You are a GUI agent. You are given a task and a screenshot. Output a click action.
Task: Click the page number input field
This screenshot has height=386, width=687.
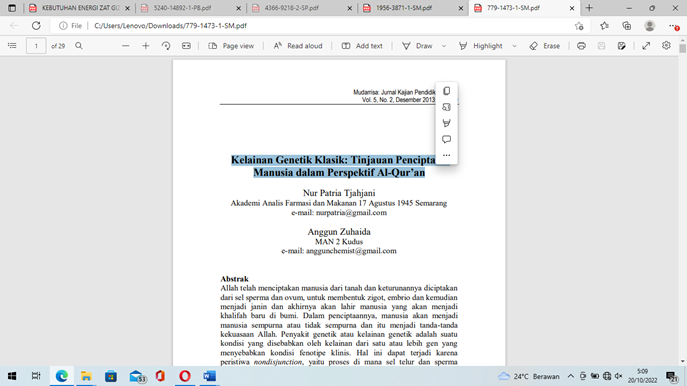click(36, 46)
